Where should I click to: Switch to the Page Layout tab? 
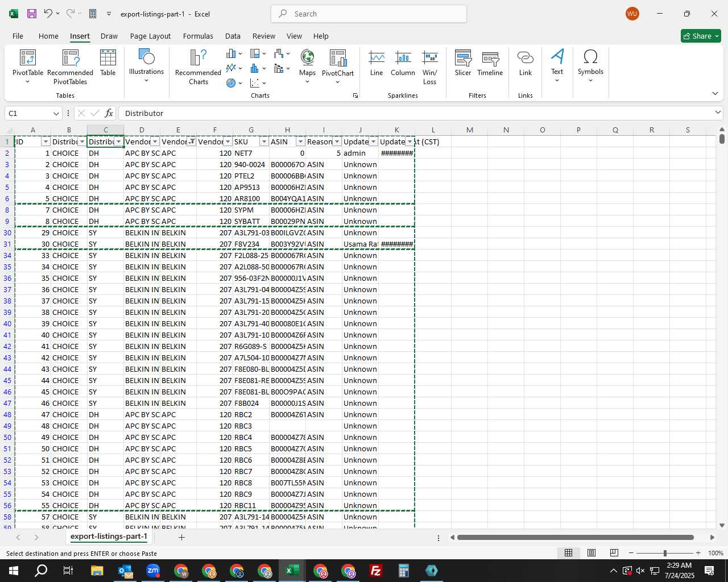point(150,36)
